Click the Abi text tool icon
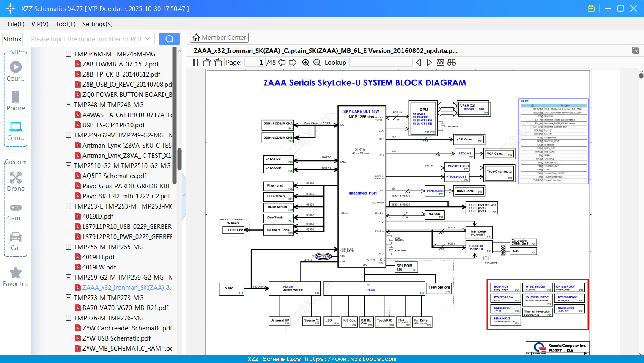Viewport: 644px width, 363px height. 441,63
